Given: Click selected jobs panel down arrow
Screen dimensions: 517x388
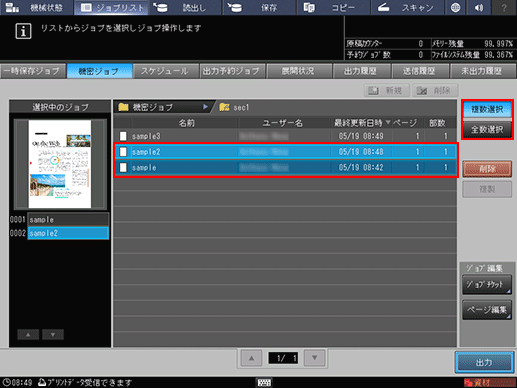Looking at the screenshot, I should tap(53, 335).
